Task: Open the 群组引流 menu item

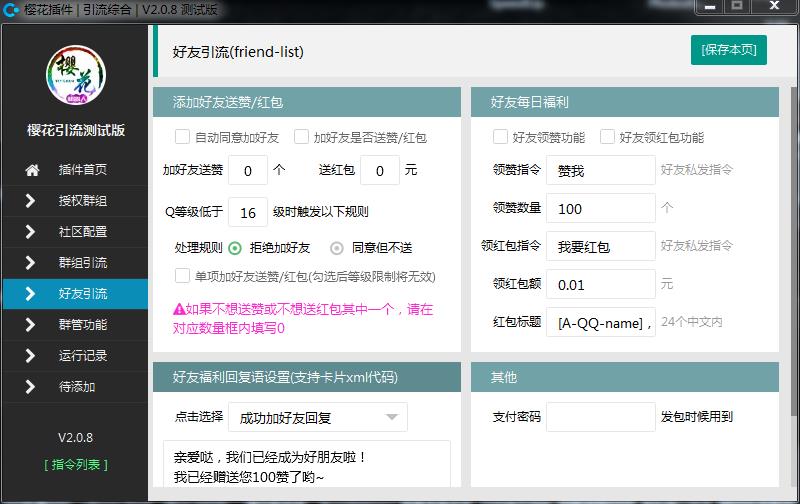Action: point(76,263)
